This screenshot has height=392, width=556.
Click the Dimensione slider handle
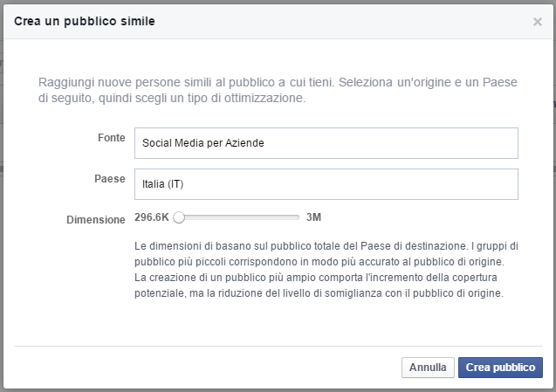click(x=178, y=217)
